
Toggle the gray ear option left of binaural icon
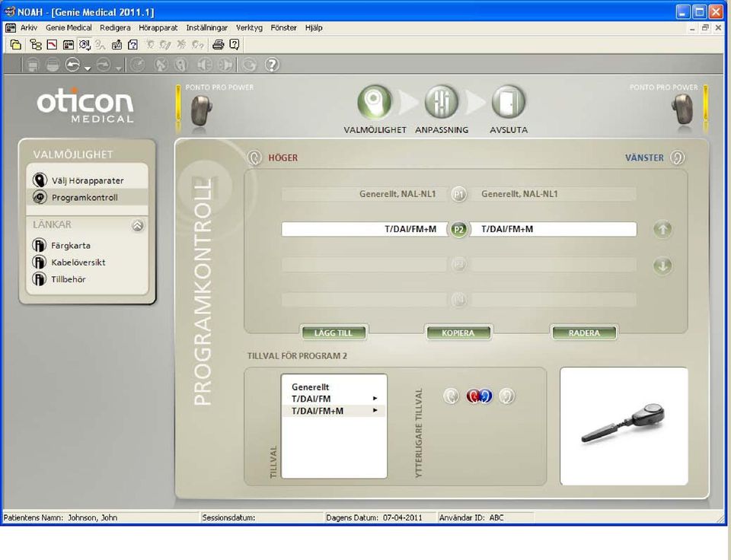[x=452, y=396]
